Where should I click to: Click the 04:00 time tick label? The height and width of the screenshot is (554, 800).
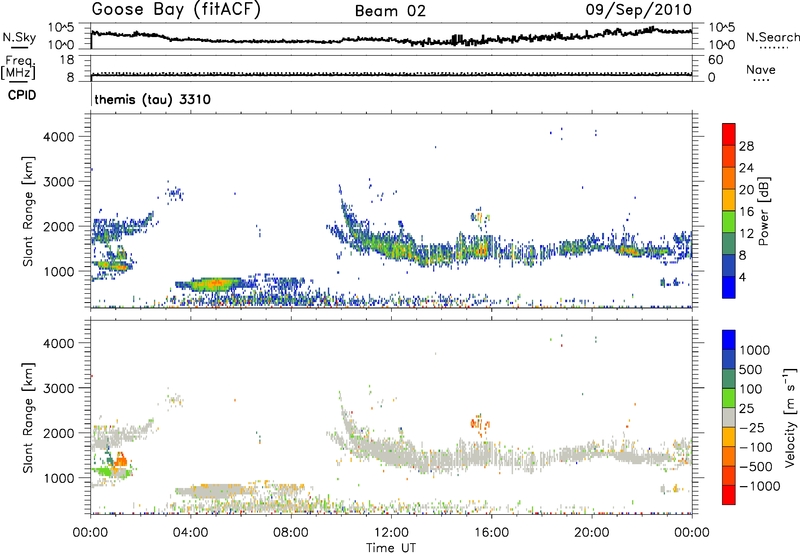[191, 533]
